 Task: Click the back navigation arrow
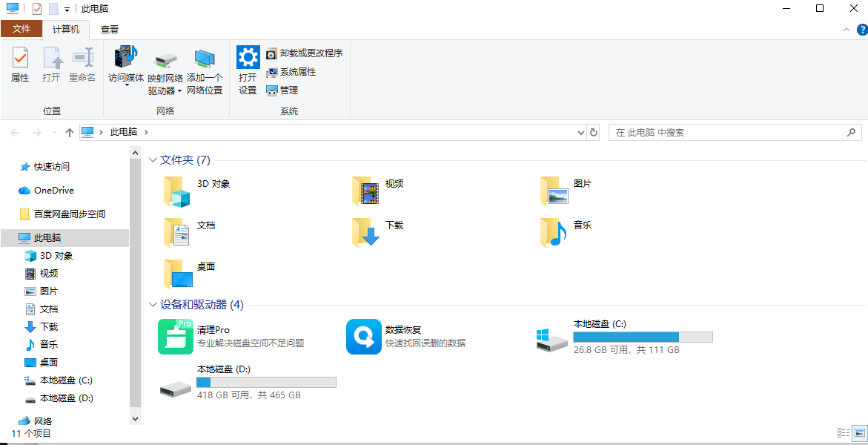[x=15, y=133]
